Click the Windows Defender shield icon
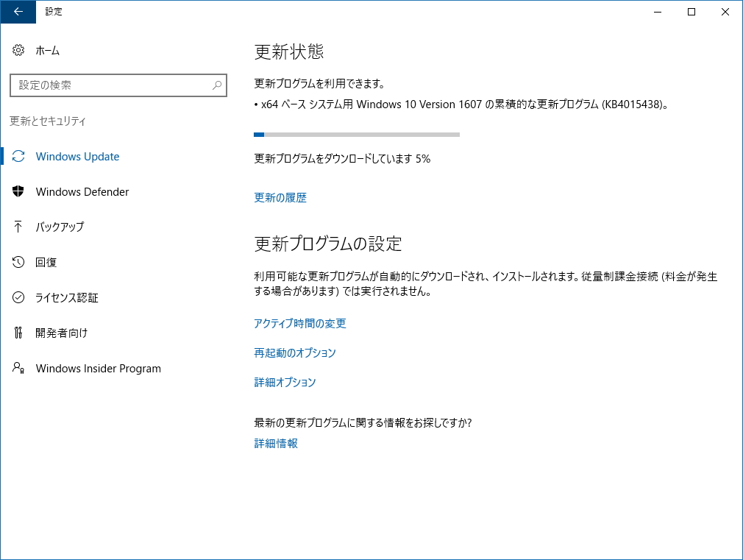743x560 pixels. 19,192
